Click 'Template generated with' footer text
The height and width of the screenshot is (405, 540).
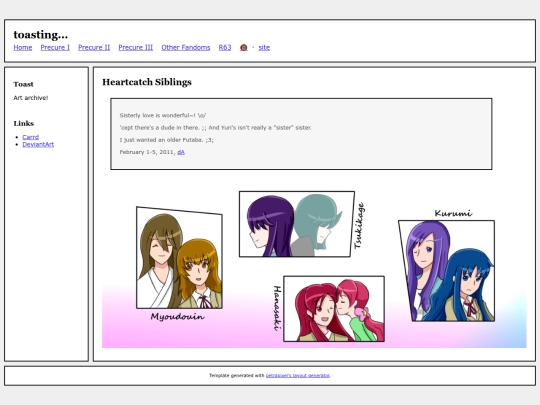pos(237,375)
